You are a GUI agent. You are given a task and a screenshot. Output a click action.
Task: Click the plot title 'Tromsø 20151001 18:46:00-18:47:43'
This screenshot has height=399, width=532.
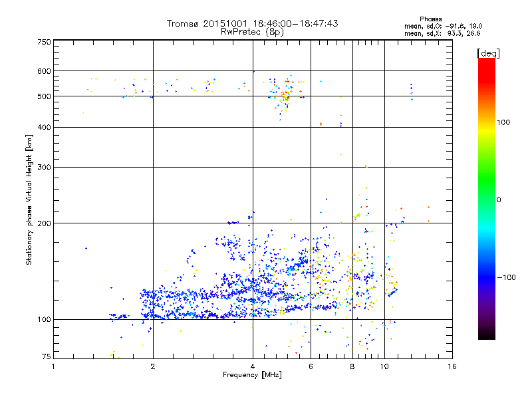(x=252, y=23)
